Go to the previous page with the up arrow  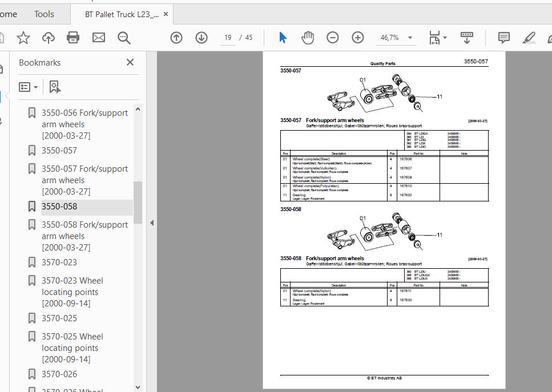[x=176, y=38]
